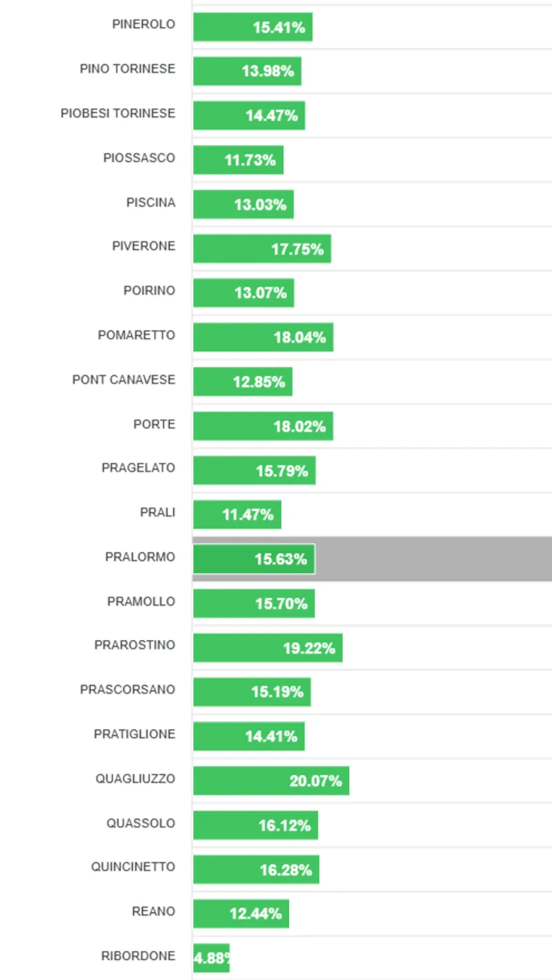Image resolution: width=552 pixels, height=980 pixels.
Task: Select the PINO TORINESE green bar
Action: click(247, 71)
